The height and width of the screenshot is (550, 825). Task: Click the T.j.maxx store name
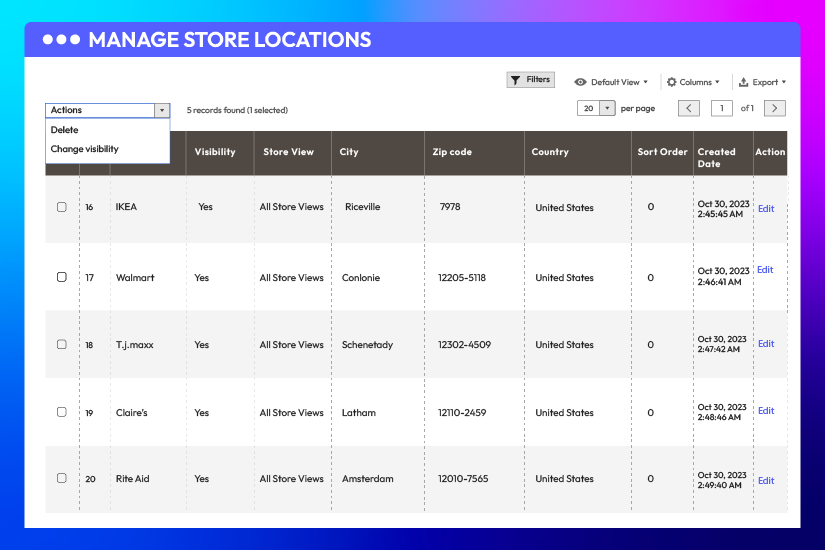point(135,345)
